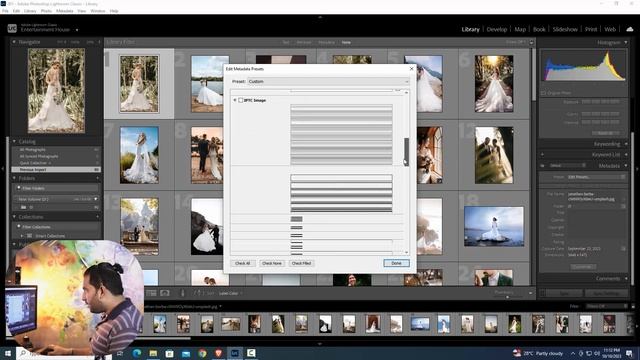Viewport: 640px width, 360px height.
Task: Toggle the Original Photo checkbox
Action: [544, 93]
